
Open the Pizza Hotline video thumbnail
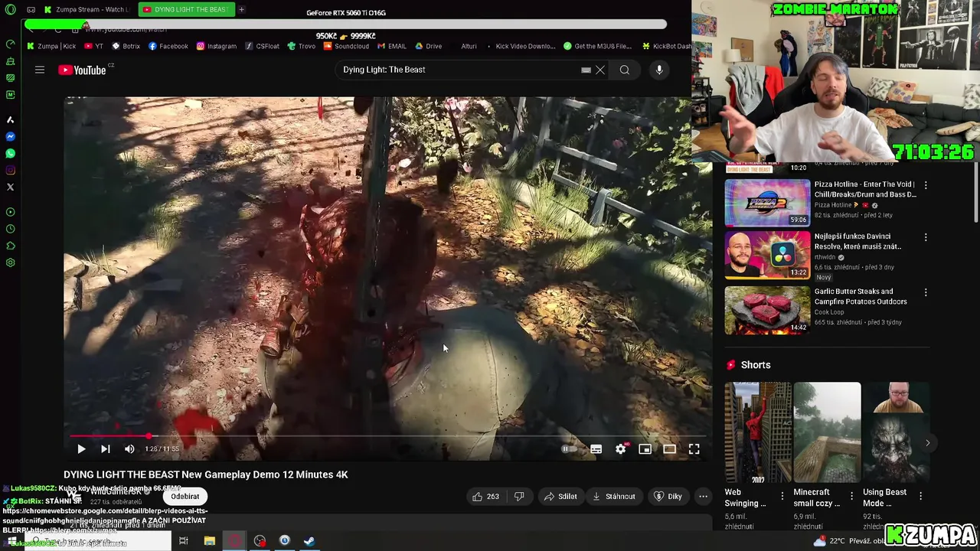click(767, 203)
